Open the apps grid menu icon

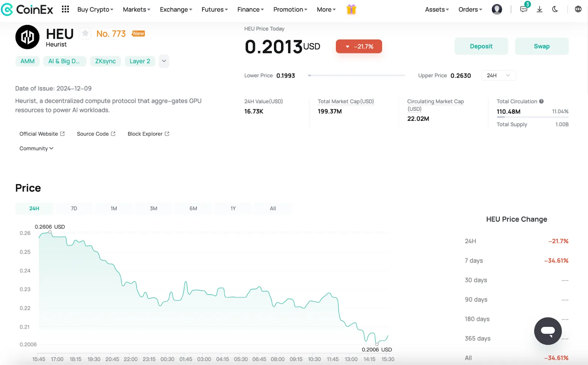click(65, 9)
